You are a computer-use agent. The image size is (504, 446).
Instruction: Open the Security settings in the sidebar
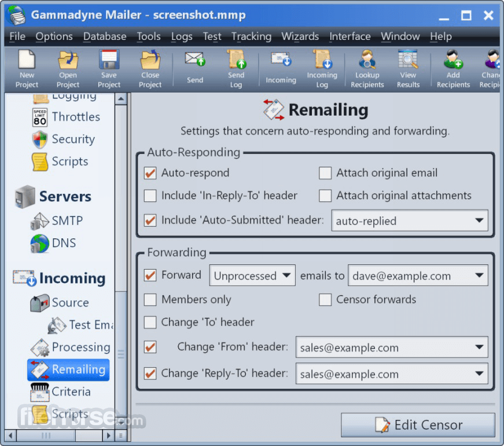coord(64,139)
